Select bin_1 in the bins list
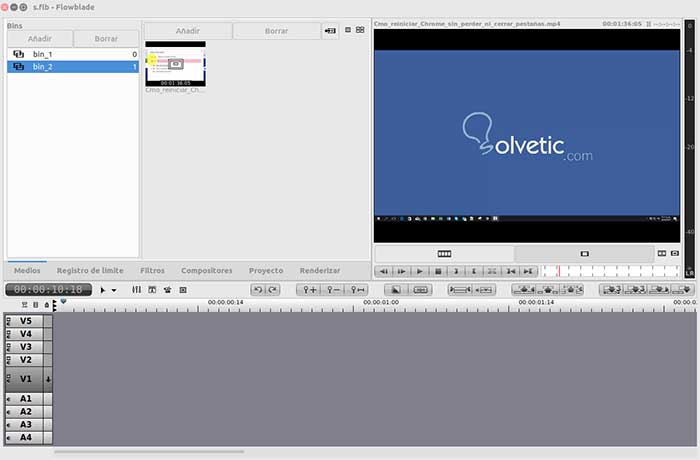This screenshot has width=700, height=460. 73,54
